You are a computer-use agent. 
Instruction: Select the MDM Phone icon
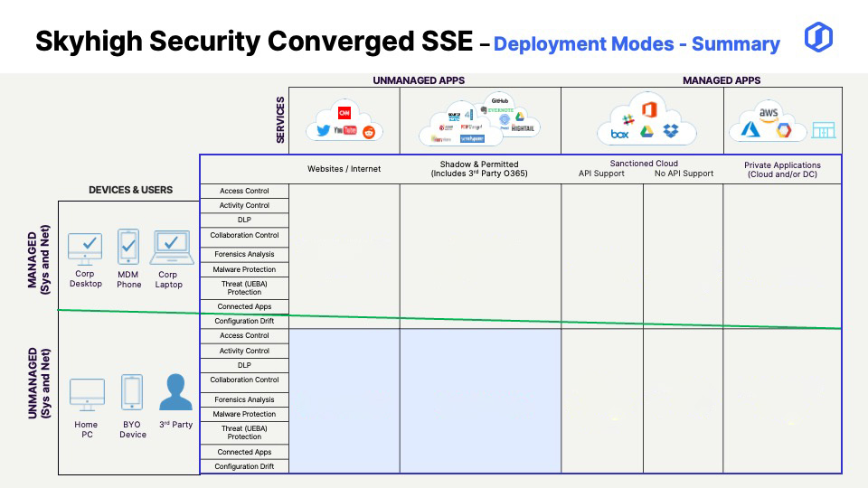(128, 246)
